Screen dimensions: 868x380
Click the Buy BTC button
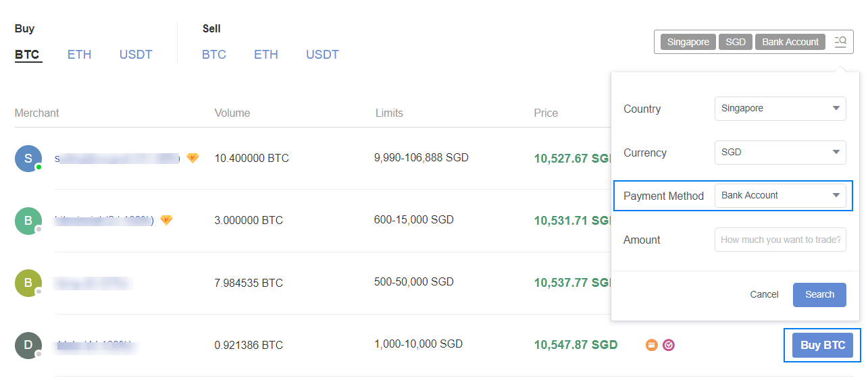[823, 346]
